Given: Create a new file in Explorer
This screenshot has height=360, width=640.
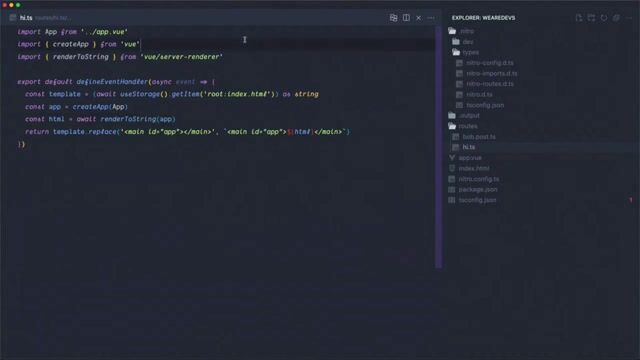Looking at the screenshot, I should (579, 18).
